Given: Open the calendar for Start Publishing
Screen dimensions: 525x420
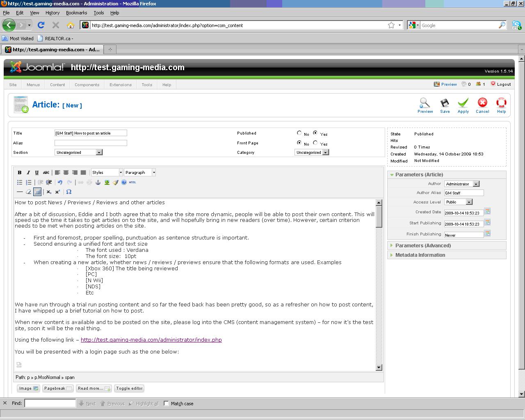Looking at the screenshot, I should pyautogui.click(x=487, y=222).
